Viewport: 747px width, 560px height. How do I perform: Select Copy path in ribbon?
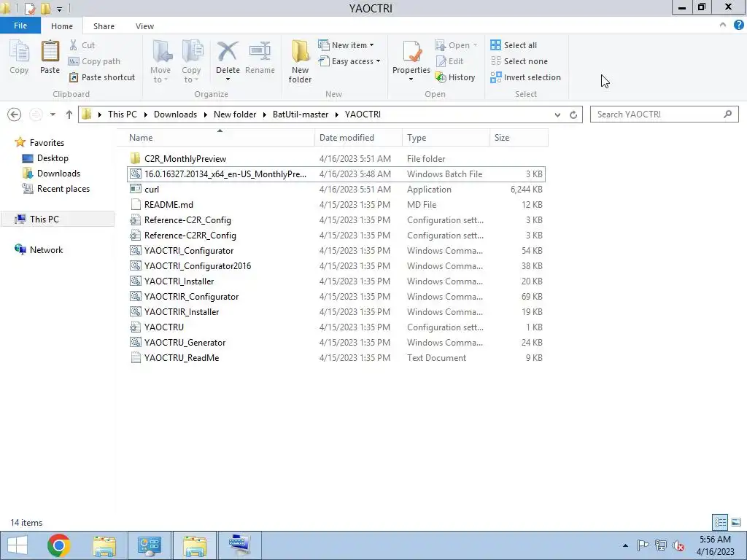(x=94, y=61)
